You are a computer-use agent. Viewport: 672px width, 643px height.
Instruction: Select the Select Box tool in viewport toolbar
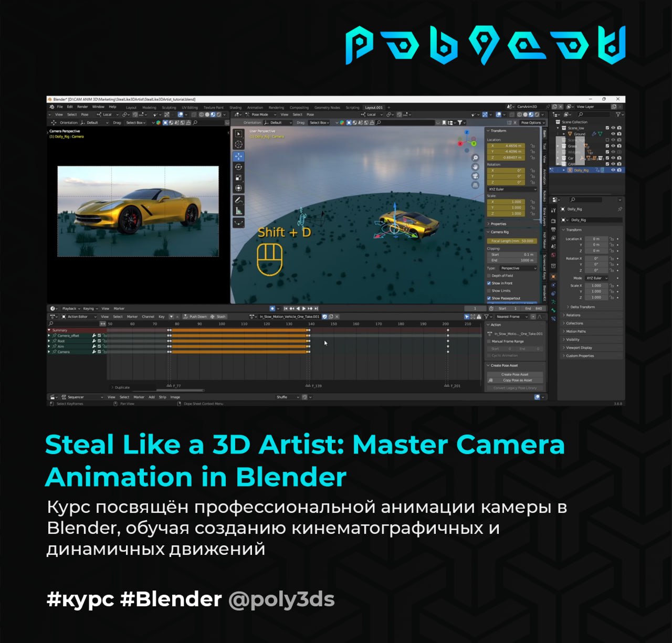[x=238, y=134]
